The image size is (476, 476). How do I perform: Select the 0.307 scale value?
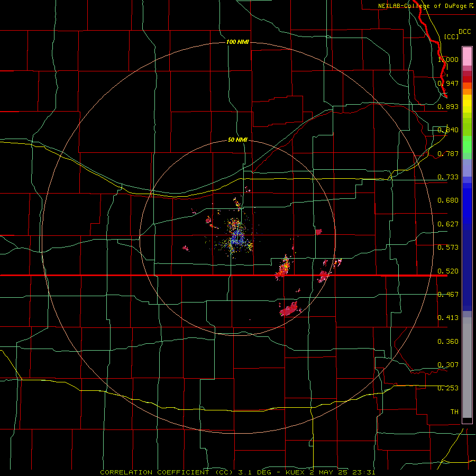pyautogui.click(x=448, y=365)
